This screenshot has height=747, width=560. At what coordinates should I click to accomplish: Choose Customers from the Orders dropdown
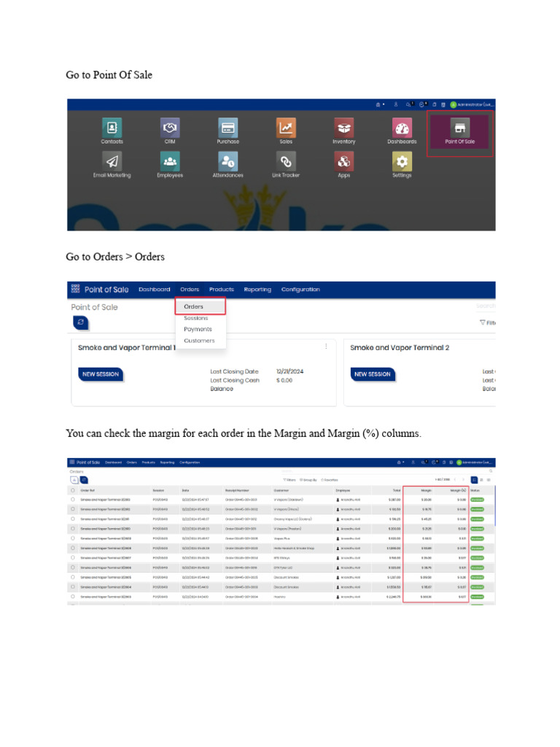[199, 341]
